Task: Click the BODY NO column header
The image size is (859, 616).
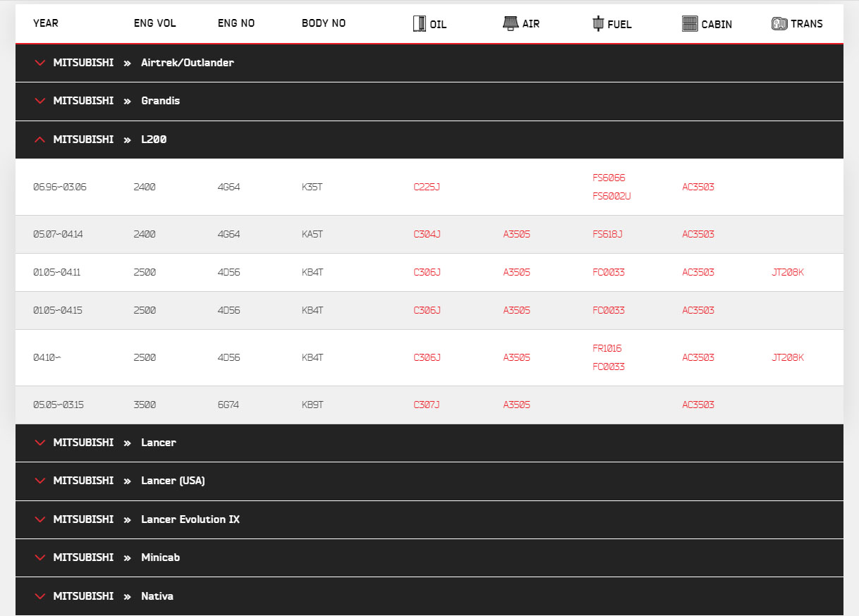Action: pos(324,23)
